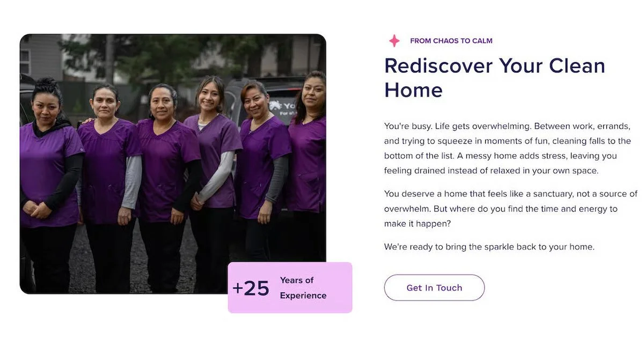Click the sentence We're ready to bring sparkle

[489, 247]
